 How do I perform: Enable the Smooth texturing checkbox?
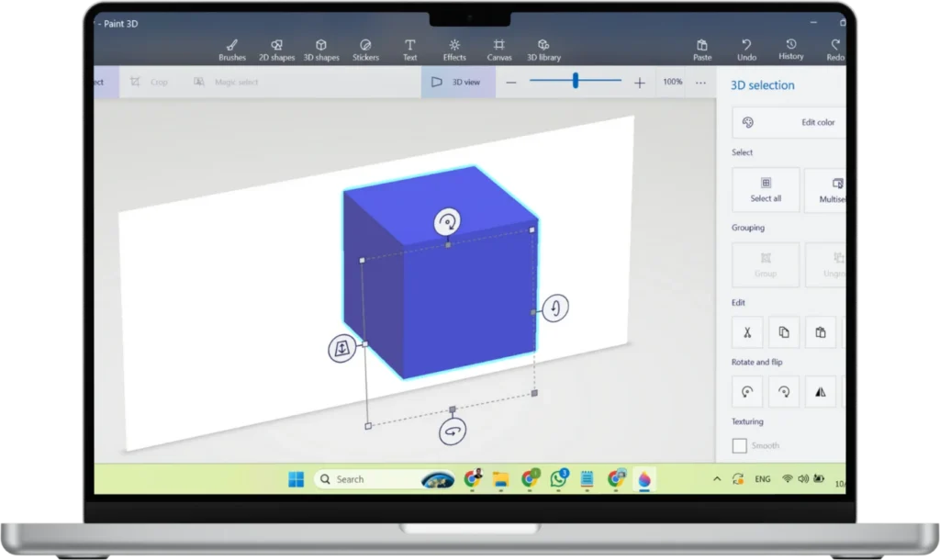click(x=739, y=445)
